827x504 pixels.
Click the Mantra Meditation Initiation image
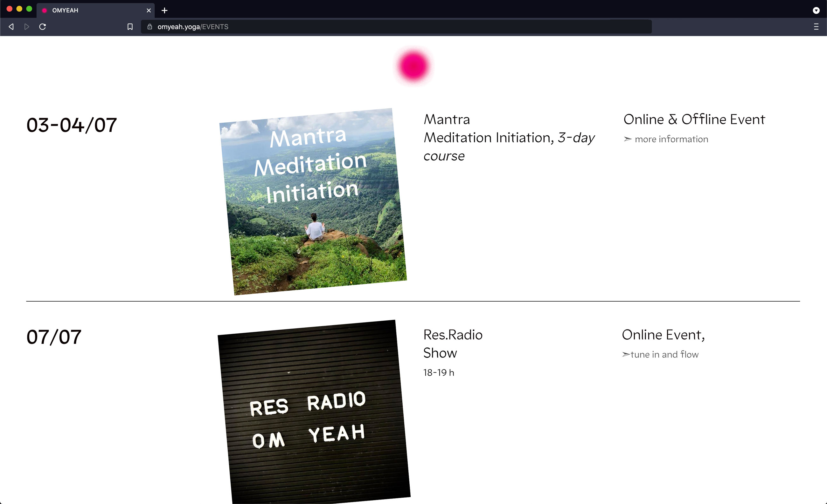(x=313, y=201)
